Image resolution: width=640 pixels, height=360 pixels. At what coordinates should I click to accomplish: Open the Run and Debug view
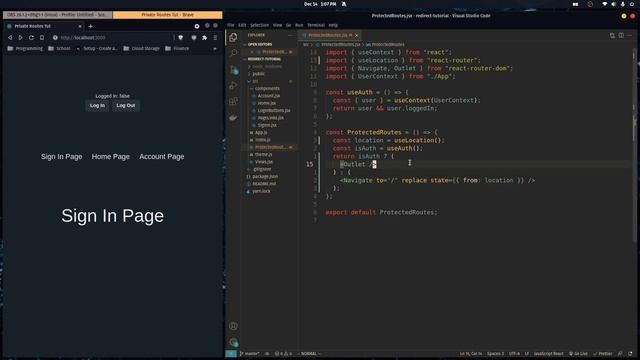tap(233, 85)
